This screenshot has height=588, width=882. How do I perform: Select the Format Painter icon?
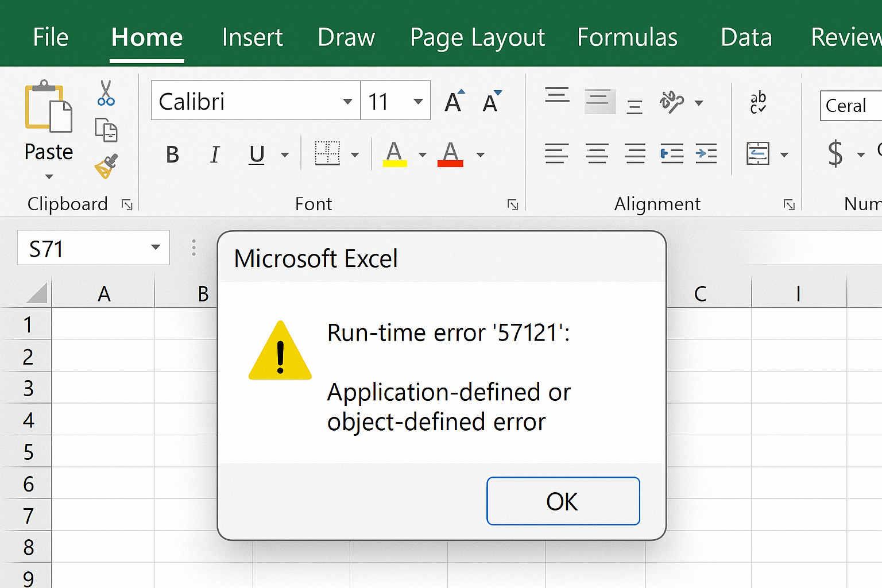point(105,167)
